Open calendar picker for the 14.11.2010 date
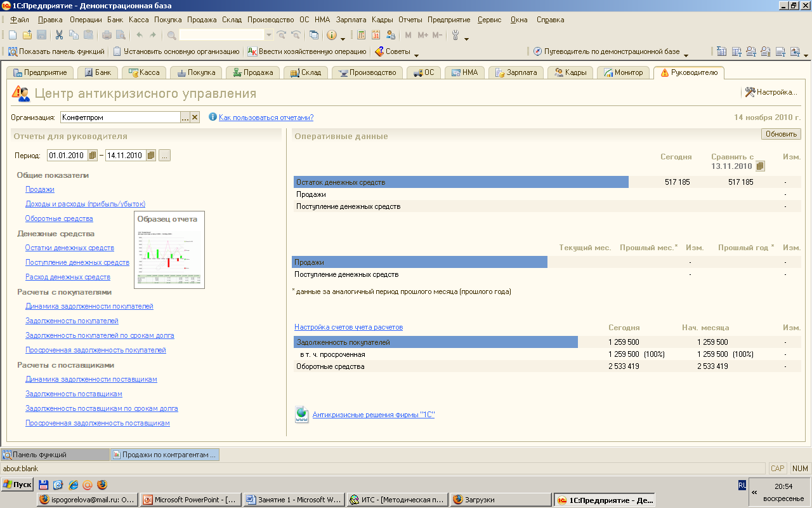Screen dimensions: 812x508 (x=151, y=155)
